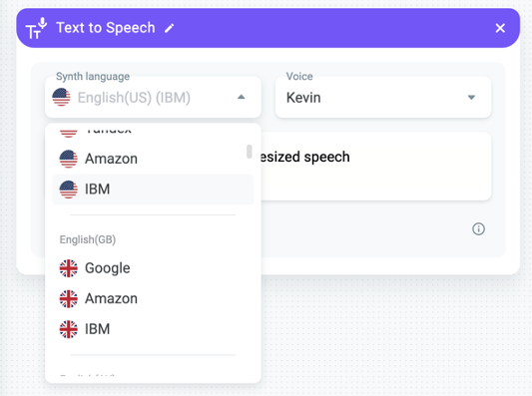Choose Amazon under English(GB)
532x396 pixels.
[x=153, y=298]
